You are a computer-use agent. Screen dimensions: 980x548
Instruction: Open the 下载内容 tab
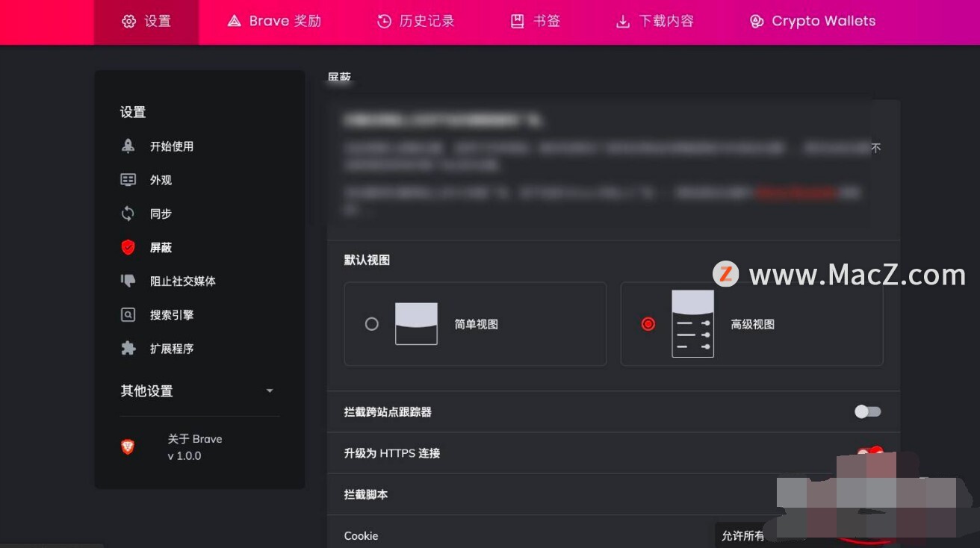pyautogui.click(x=655, y=22)
